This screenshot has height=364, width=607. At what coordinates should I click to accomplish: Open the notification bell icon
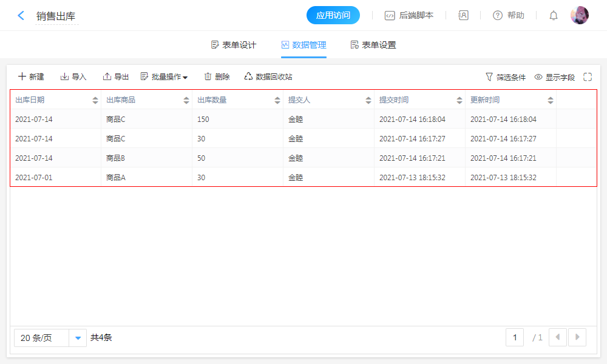pyautogui.click(x=554, y=16)
